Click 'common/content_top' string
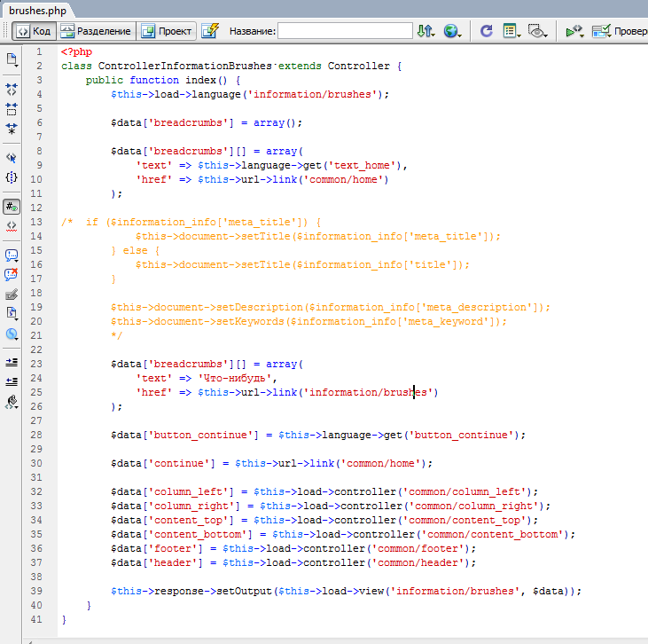Image resolution: width=648 pixels, height=644 pixels. [465, 520]
